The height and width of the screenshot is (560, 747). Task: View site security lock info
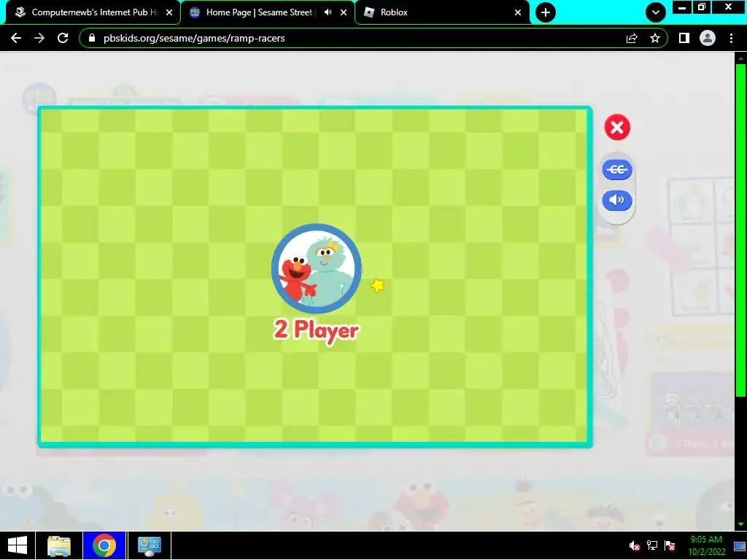pos(92,38)
